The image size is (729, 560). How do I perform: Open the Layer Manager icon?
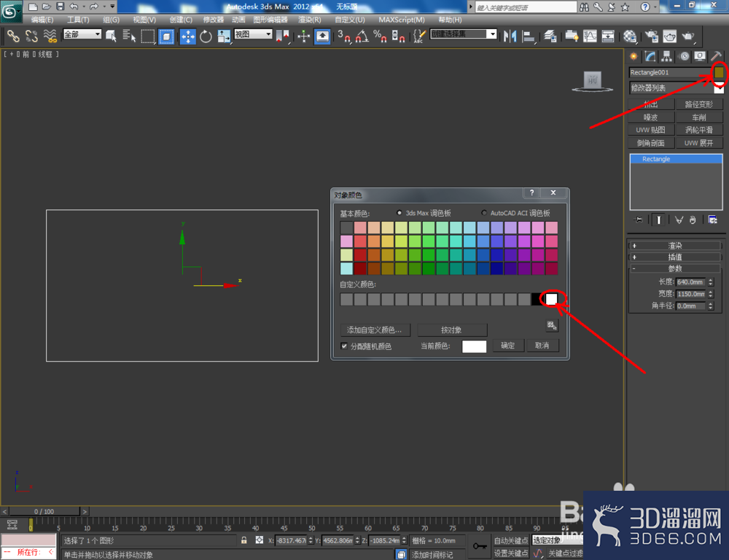click(x=550, y=36)
